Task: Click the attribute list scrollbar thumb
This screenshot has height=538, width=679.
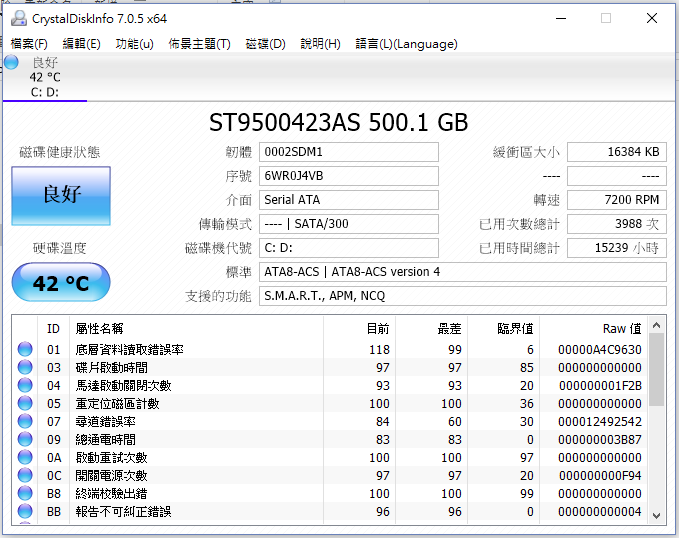Action: point(656,369)
